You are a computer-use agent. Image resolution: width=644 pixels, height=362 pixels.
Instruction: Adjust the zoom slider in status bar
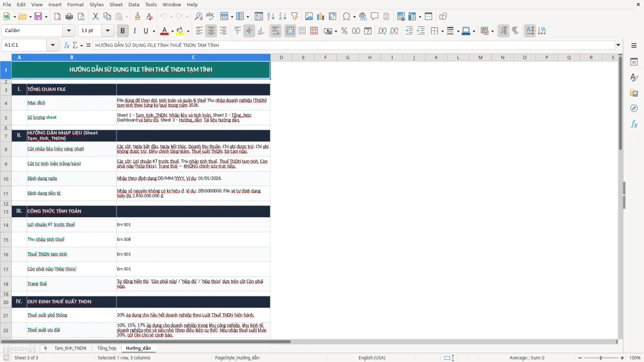[601, 358]
